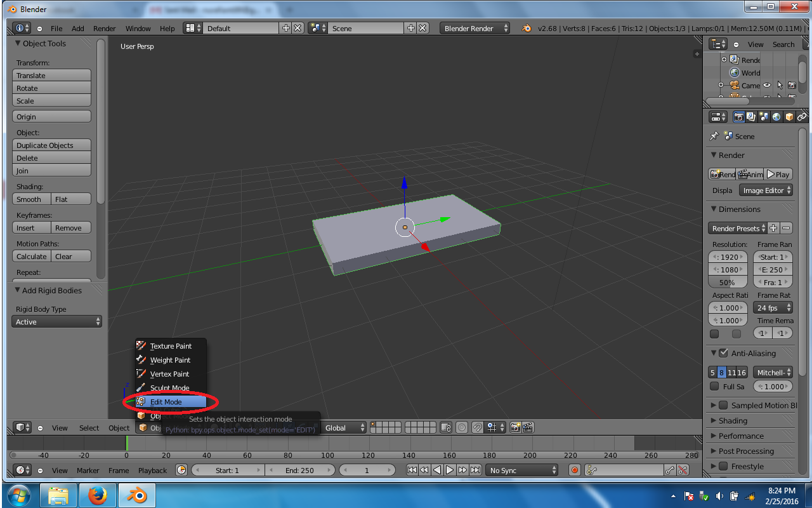Image resolution: width=812 pixels, height=508 pixels.
Task: Open the Render properties tab camera icon
Action: coord(738,117)
